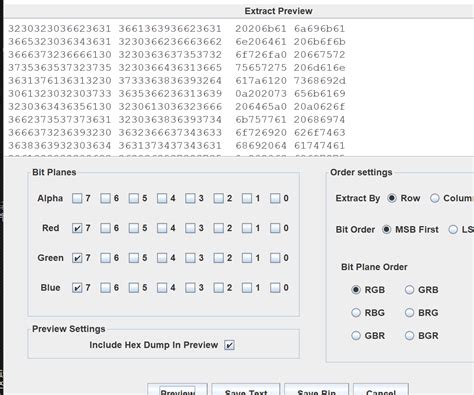Check Red bit plane 3
474x395 pixels.
pyautogui.click(x=190, y=228)
